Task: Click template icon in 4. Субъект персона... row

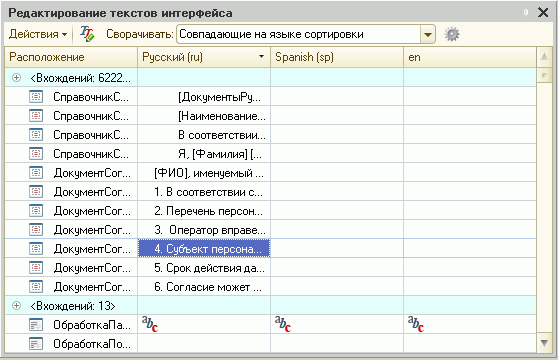Action: [x=36, y=249]
